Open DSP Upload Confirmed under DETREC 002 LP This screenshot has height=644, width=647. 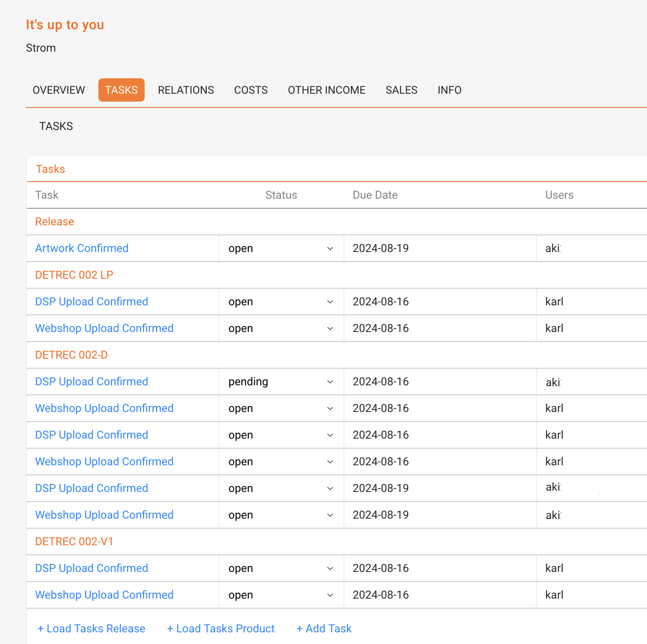tap(92, 302)
